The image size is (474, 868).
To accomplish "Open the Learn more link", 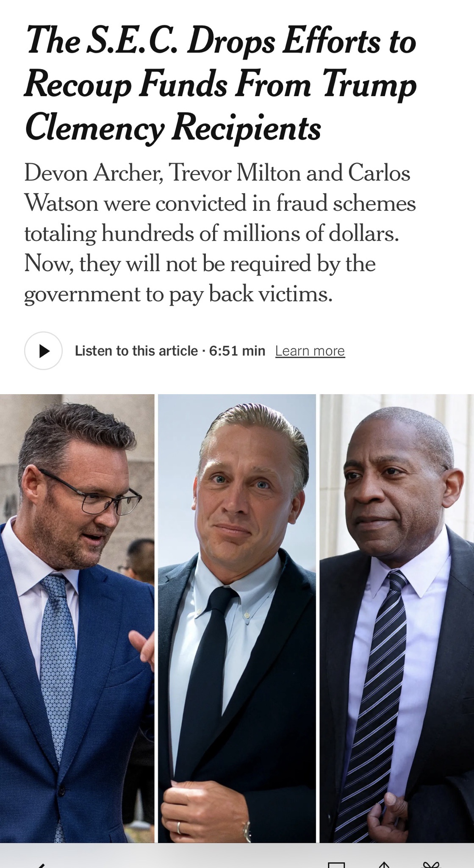I will click(x=310, y=351).
